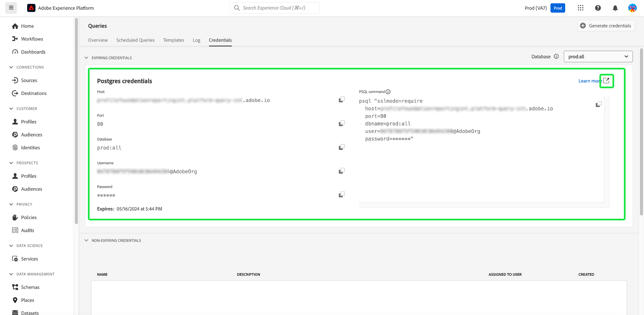Open the Prod (VA7) sandbox selector

pyautogui.click(x=536, y=8)
